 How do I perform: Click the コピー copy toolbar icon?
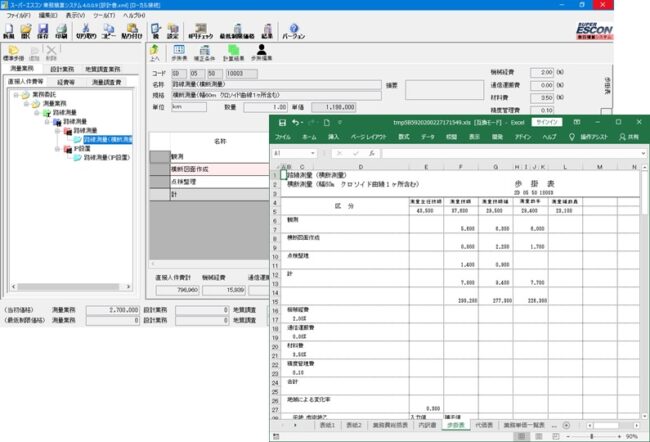[109, 31]
